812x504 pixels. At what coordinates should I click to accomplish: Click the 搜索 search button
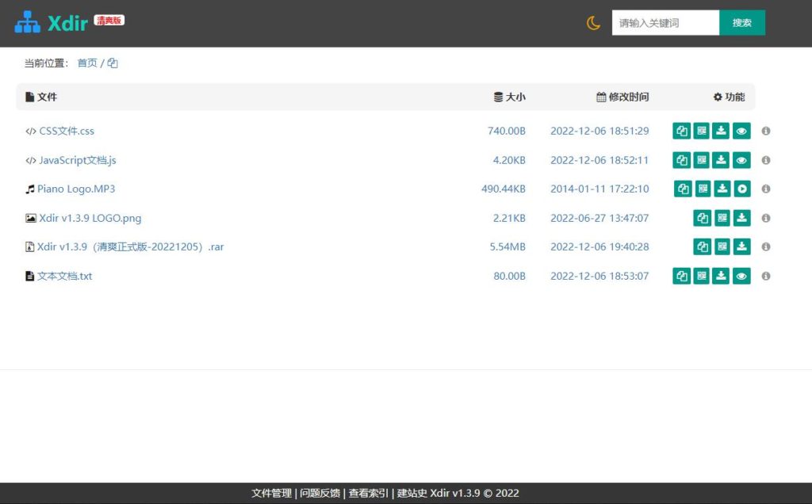(x=741, y=23)
